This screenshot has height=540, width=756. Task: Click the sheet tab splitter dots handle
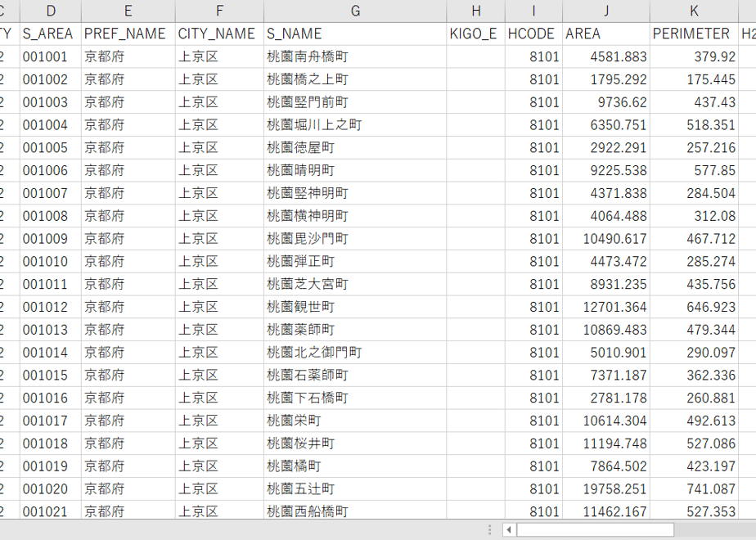489,530
